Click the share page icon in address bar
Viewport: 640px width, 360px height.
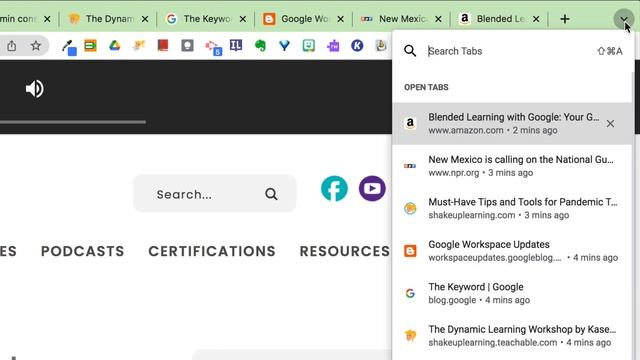tap(12, 46)
